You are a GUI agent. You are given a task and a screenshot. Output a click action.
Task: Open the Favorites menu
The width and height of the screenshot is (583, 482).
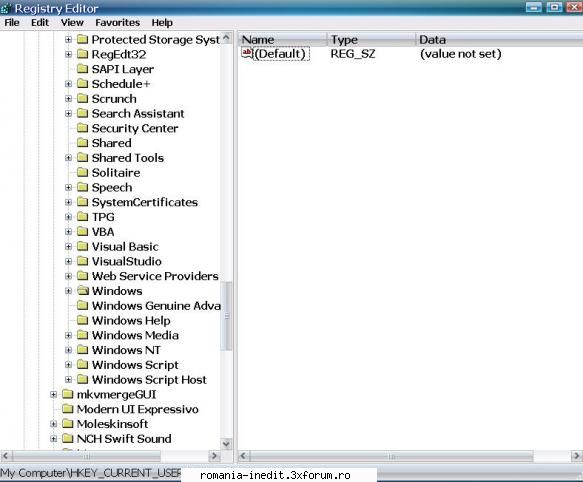tap(117, 23)
